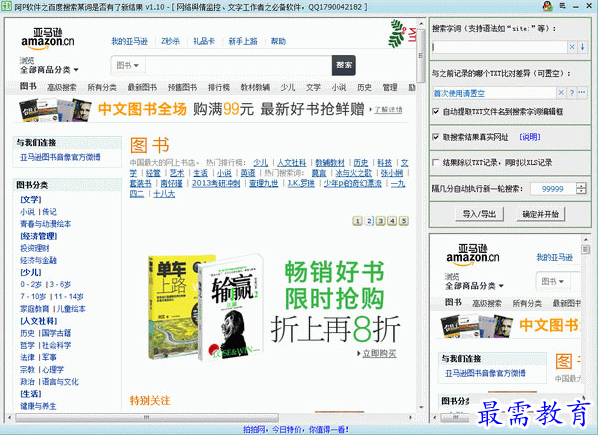The image size is (599, 445).
Task: Open the 图书 search category dropdown
Action: 127,66
